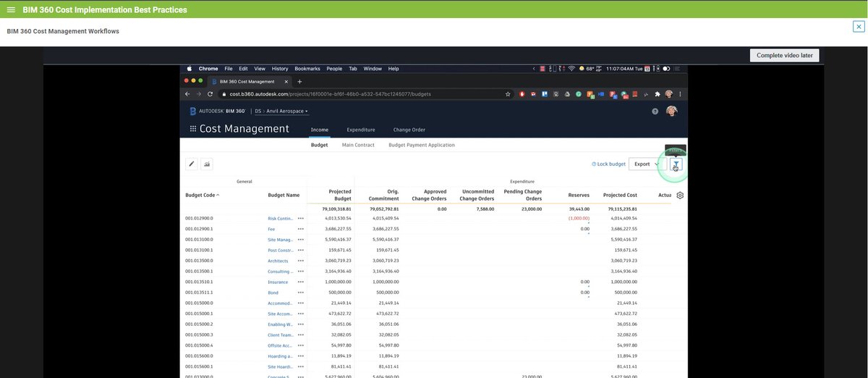Switch to the Change Order tab
The width and height of the screenshot is (868, 378).
pos(409,130)
